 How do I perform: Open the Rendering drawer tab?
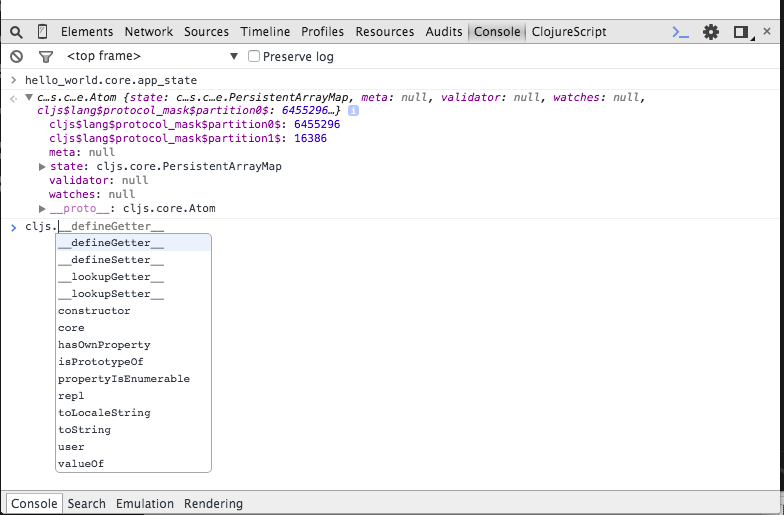click(213, 504)
